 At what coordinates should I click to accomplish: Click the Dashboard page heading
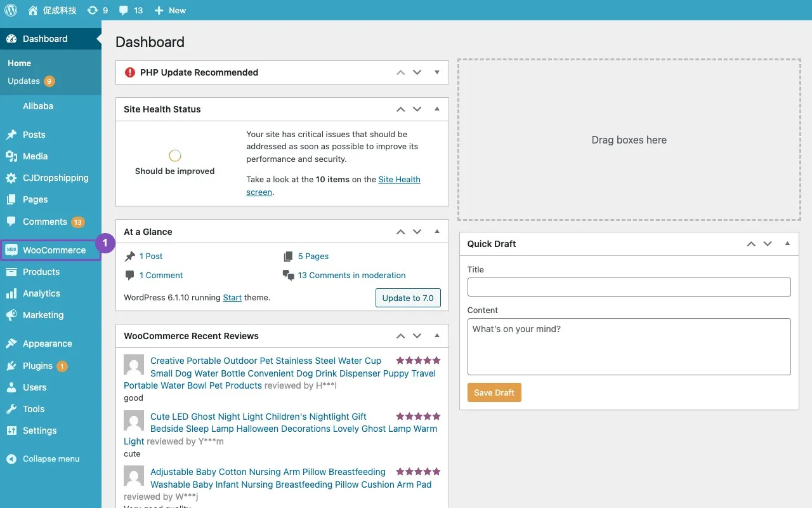point(150,42)
